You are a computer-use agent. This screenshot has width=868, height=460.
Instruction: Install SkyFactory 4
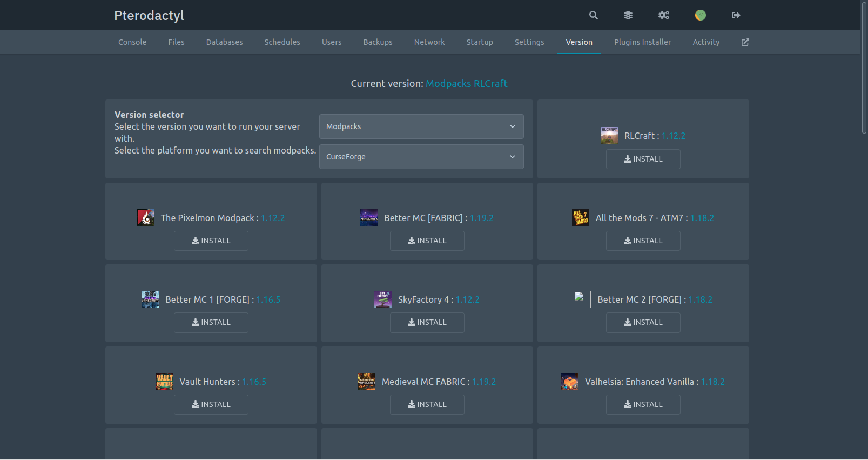[427, 322]
